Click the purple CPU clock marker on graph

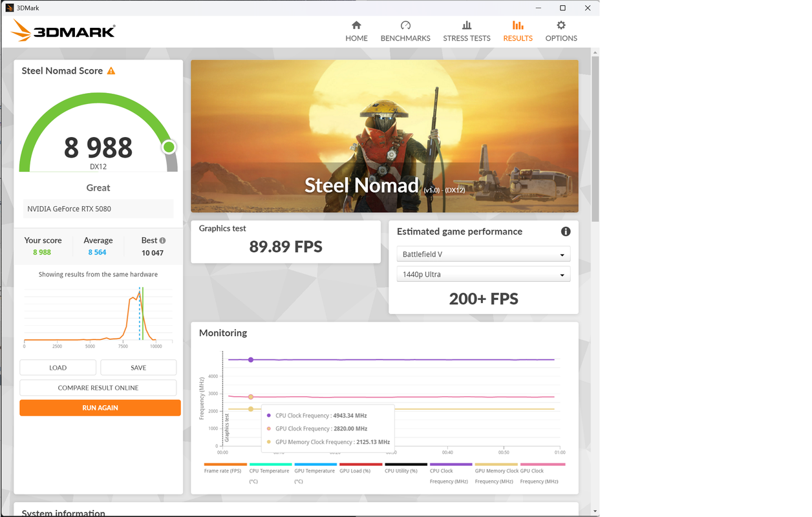[x=251, y=360]
